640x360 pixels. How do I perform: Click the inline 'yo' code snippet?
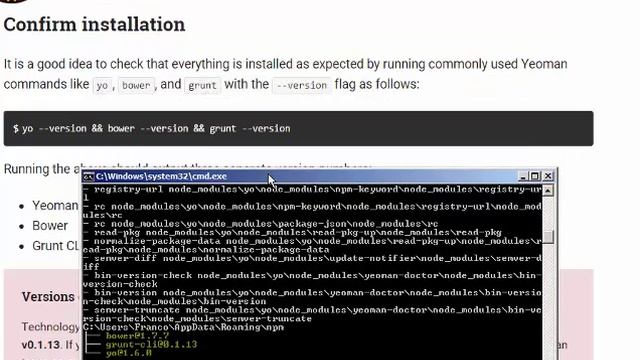102,85
